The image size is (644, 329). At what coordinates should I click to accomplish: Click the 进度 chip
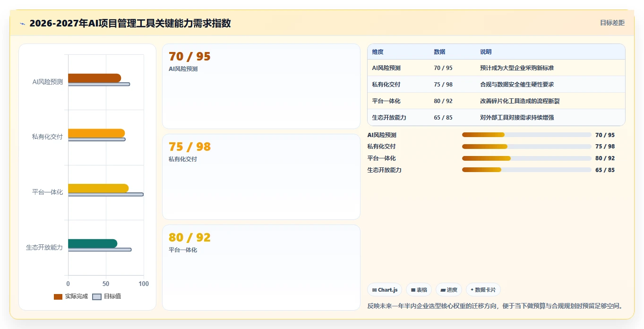coord(449,290)
